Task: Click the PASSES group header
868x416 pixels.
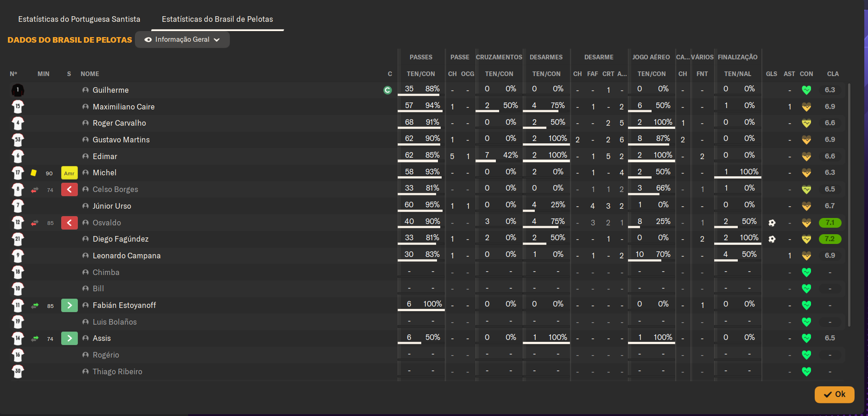Action: (421, 57)
